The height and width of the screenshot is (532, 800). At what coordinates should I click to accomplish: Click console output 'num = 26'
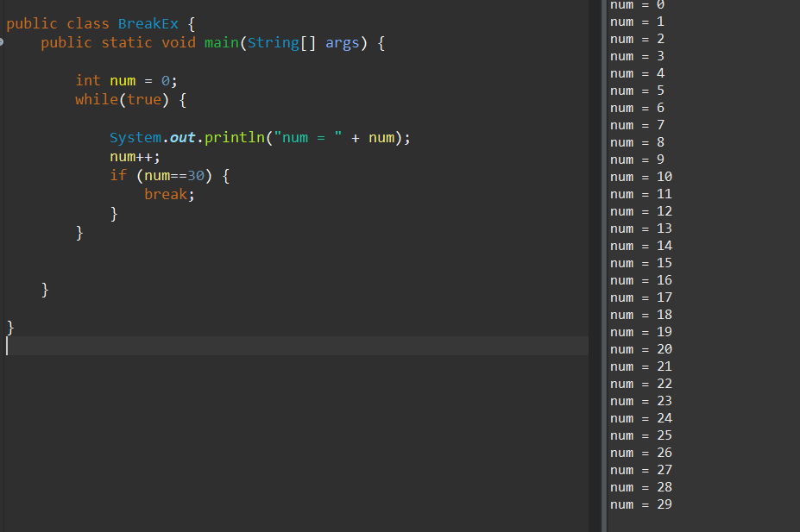641,453
